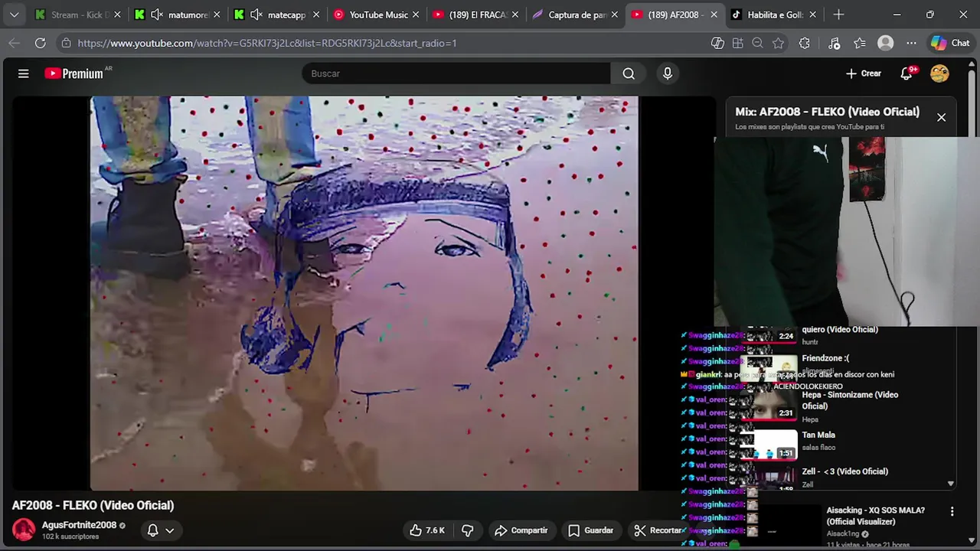The width and height of the screenshot is (980, 551).
Task: Add this page to favorites star
Action: coord(778,43)
